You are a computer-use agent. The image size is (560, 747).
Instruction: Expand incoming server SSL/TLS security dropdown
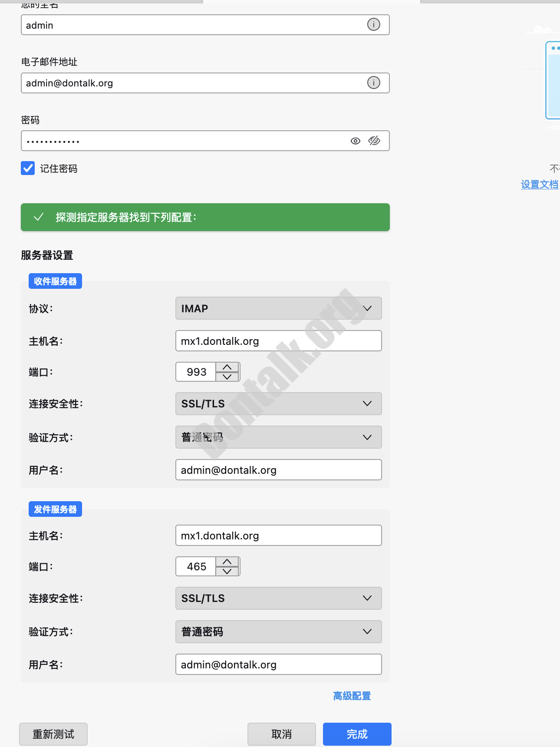[278, 404]
